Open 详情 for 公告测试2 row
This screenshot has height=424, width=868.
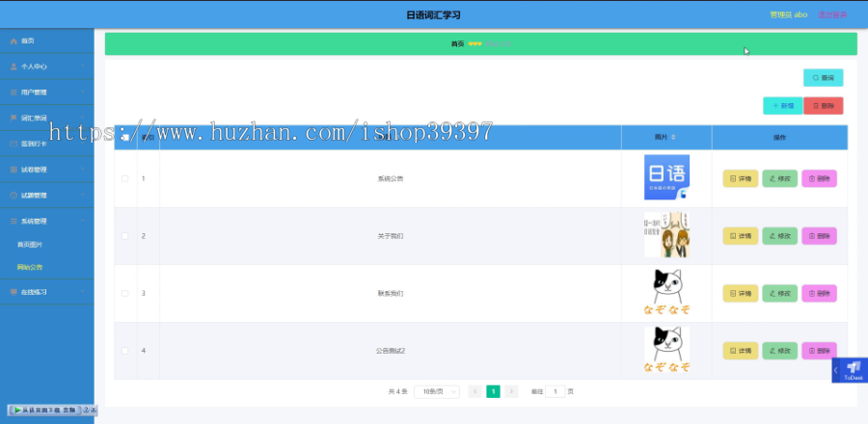coord(740,351)
